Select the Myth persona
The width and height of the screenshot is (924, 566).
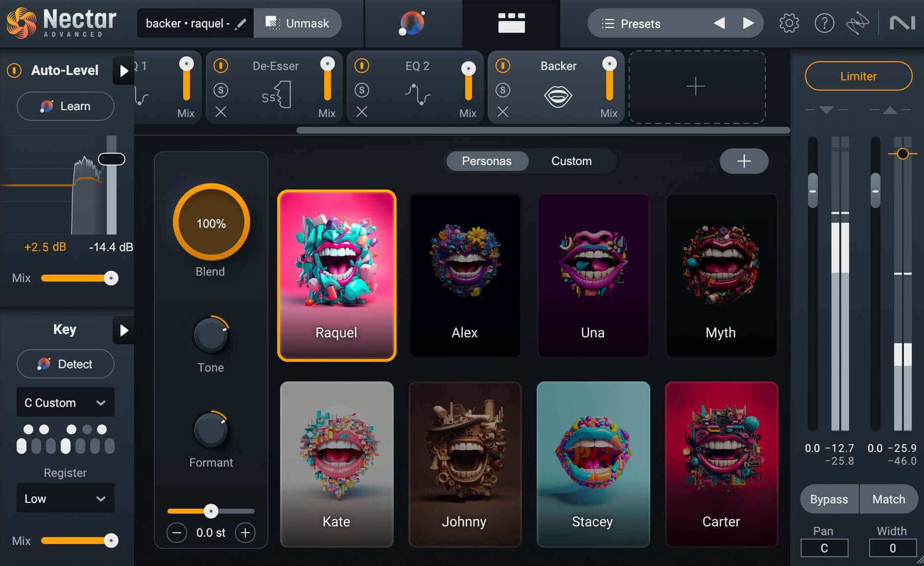pos(721,276)
